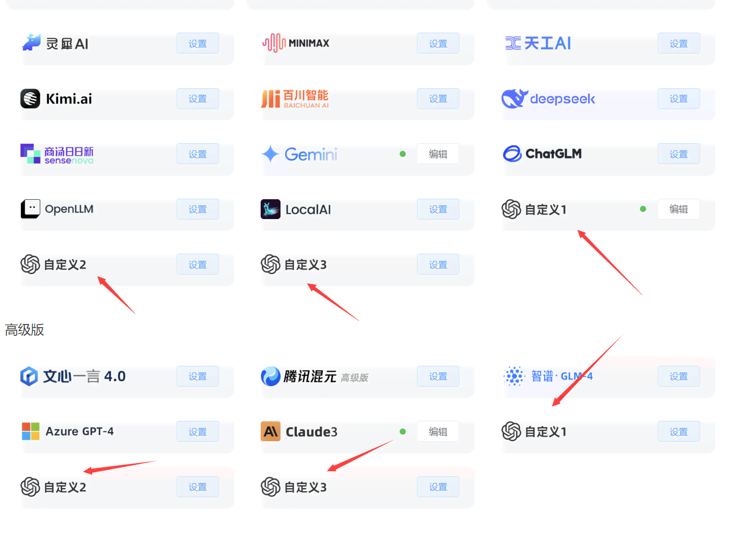Click the ChatGLM swirl logo icon
Viewport: 756px width, 538px height.
click(x=512, y=153)
